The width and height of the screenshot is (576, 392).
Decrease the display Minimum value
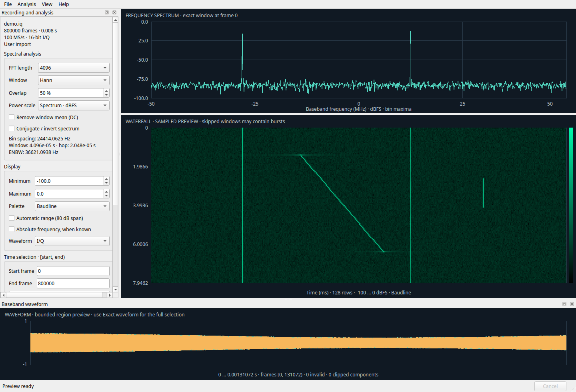click(x=106, y=183)
